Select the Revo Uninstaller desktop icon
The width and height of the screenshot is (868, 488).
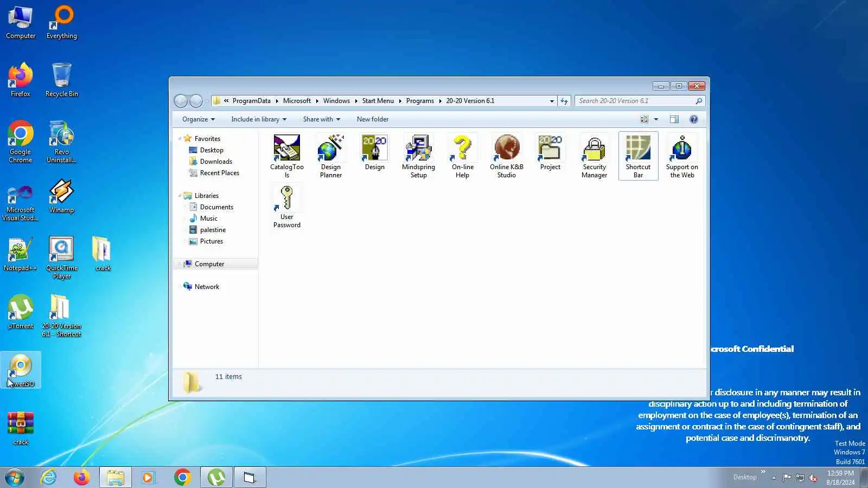[x=62, y=142]
